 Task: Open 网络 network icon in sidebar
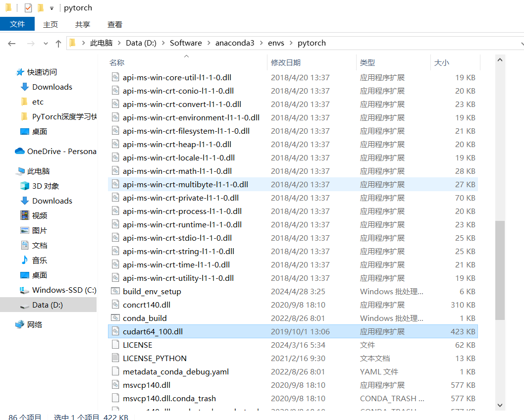(20, 324)
